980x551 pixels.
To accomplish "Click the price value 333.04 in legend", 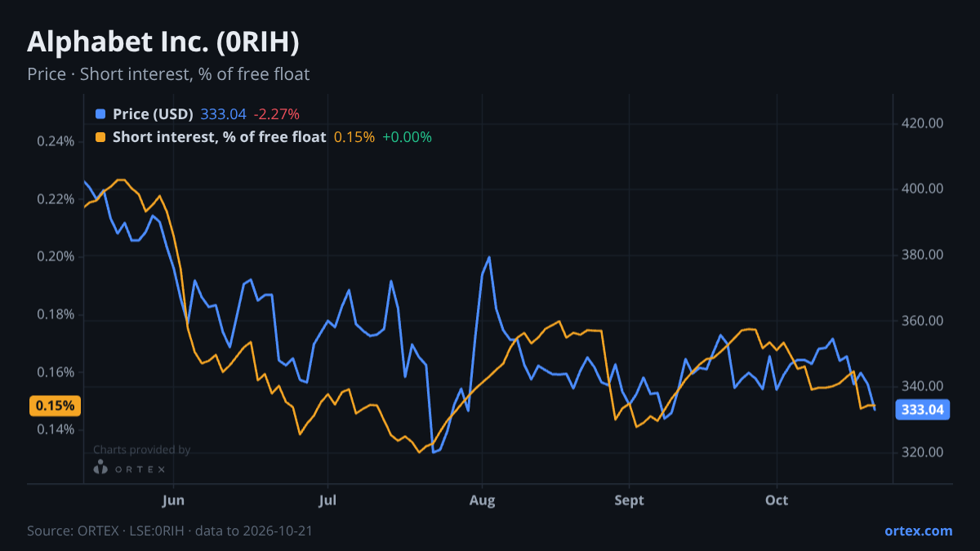I will coord(223,114).
